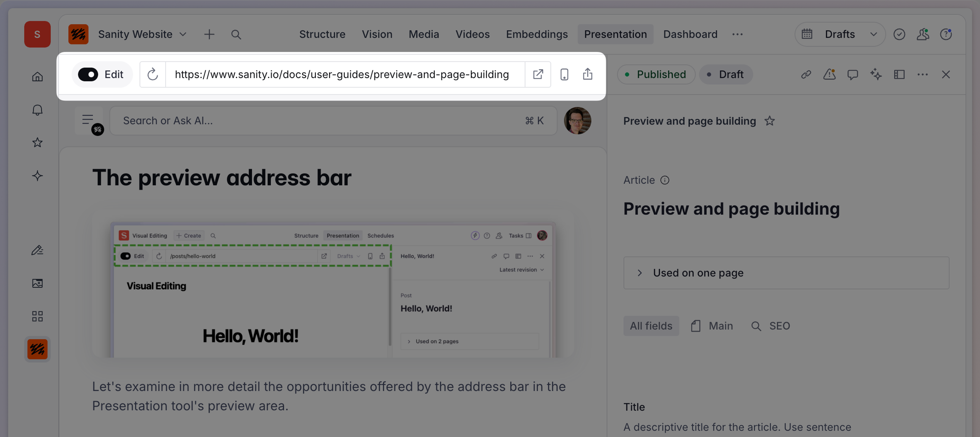Open the four-squares apps icon in sidebar
Screen dimensions: 980x437
click(x=37, y=316)
